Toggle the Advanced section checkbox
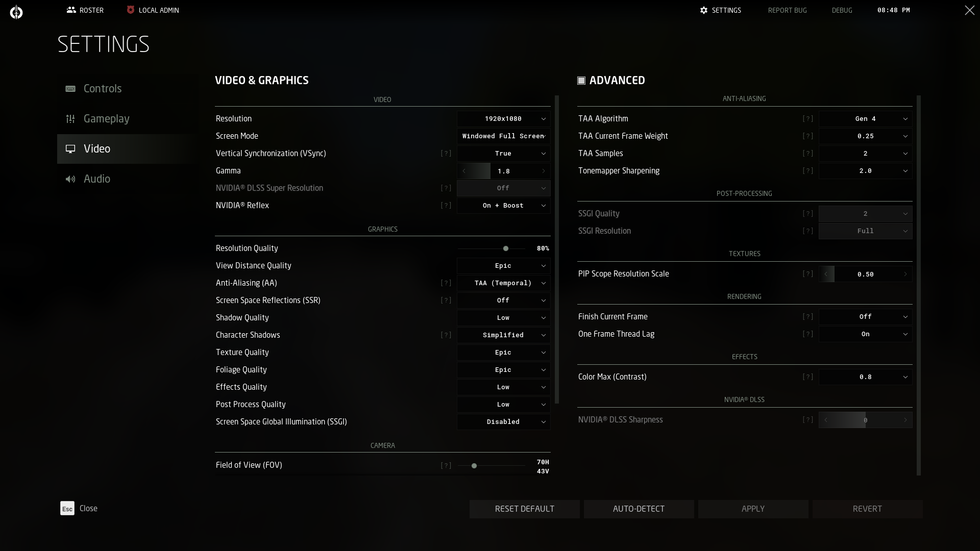 pyautogui.click(x=581, y=81)
